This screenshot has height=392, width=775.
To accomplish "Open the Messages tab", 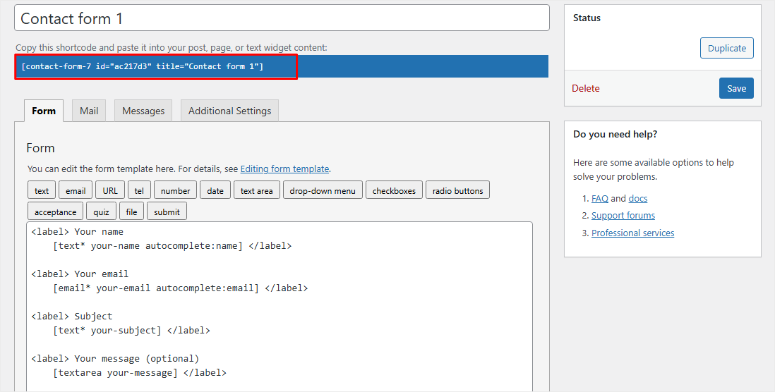I will pyautogui.click(x=143, y=111).
